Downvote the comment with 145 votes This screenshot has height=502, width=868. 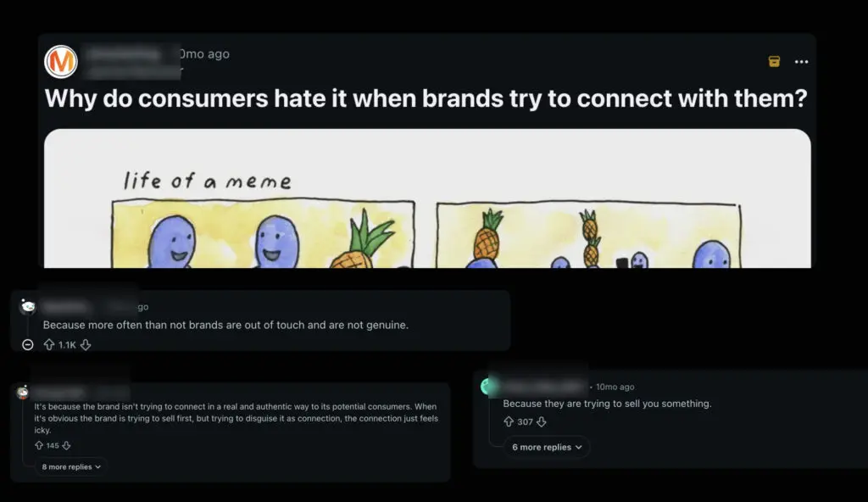(x=66, y=445)
